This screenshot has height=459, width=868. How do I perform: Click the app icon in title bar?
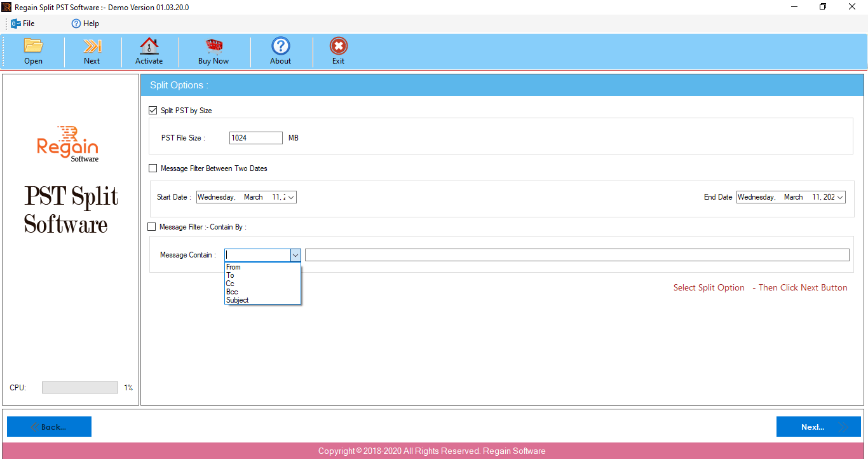tap(7, 7)
